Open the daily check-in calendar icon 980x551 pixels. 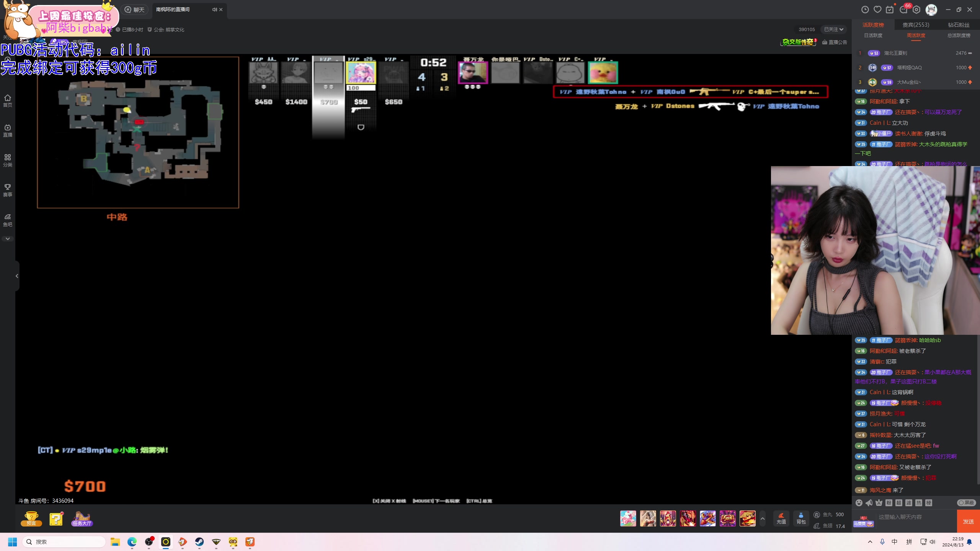click(890, 10)
